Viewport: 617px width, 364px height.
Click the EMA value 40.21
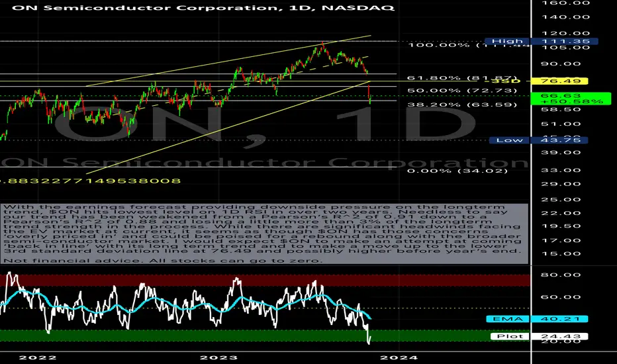560,319
